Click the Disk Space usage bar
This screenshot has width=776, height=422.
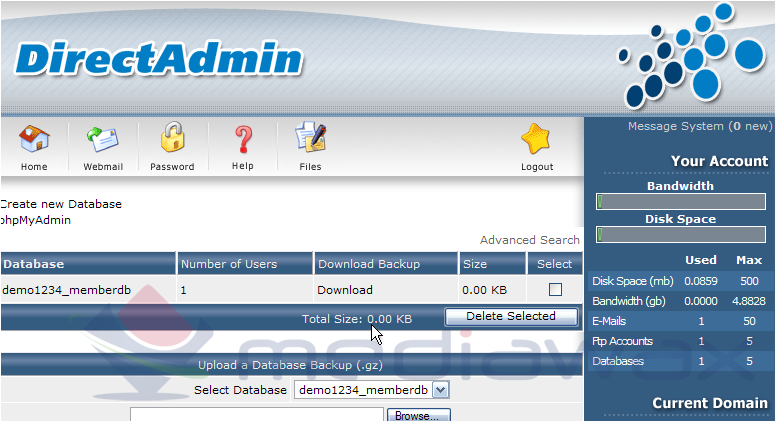pyautogui.click(x=681, y=234)
